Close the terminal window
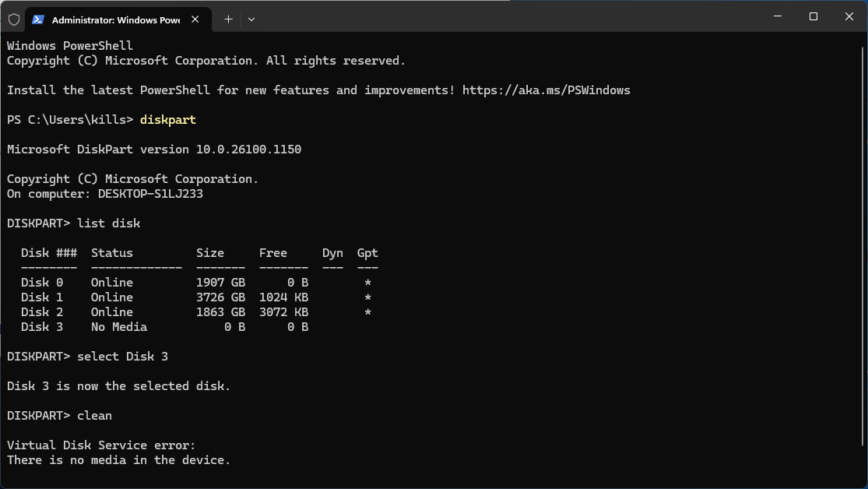 (849, 16)
